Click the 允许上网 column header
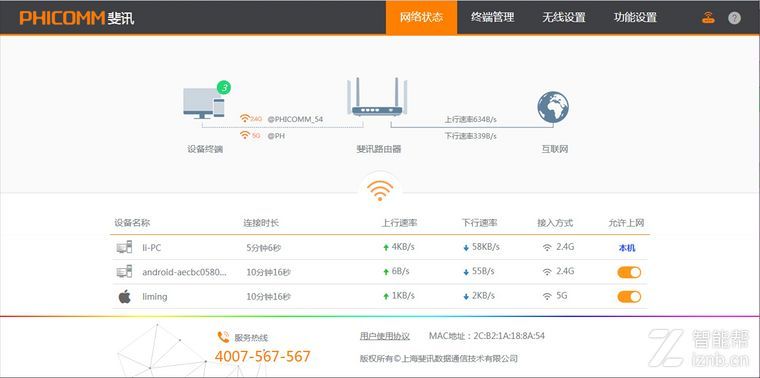This screenshot has height=378, width=760. coord(626,223)
